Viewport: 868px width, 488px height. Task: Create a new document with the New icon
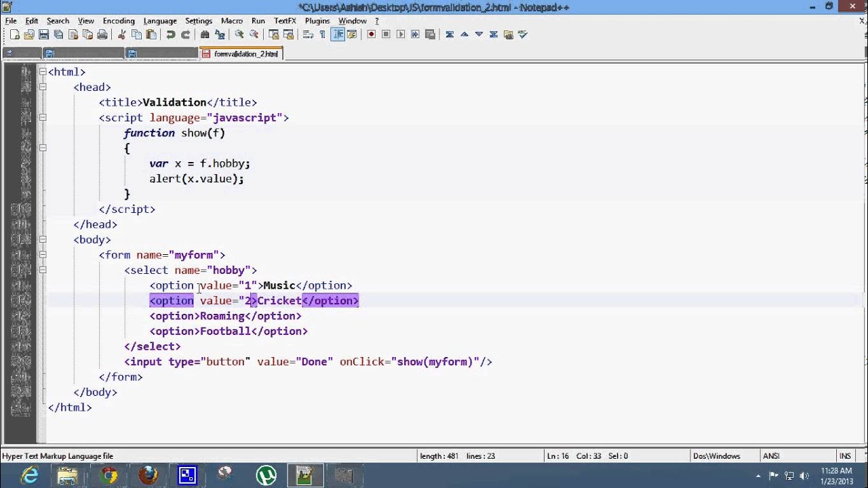click(14, 35)
